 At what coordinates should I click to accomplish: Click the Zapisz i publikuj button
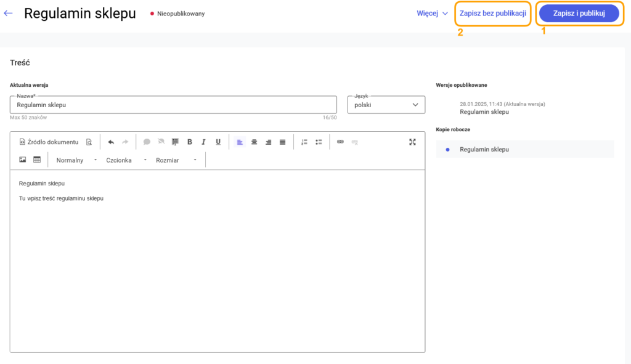[x=579, y=14]
